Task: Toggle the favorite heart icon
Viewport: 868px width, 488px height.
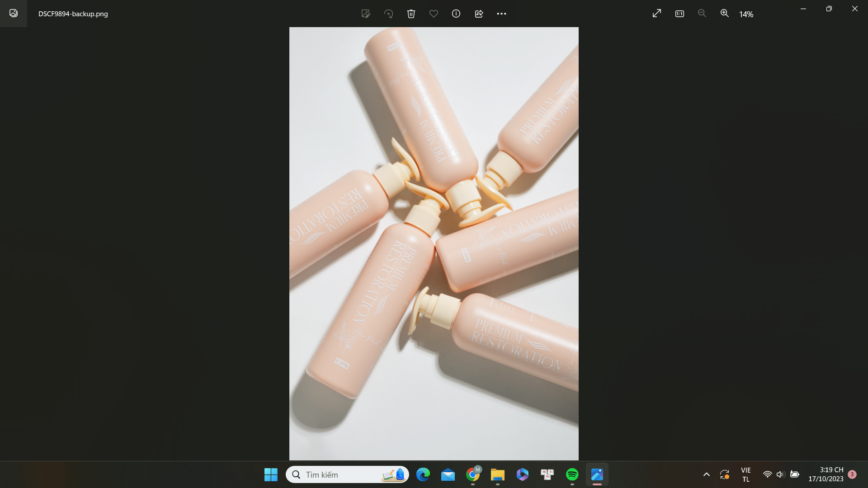Action: pos(434,14)
